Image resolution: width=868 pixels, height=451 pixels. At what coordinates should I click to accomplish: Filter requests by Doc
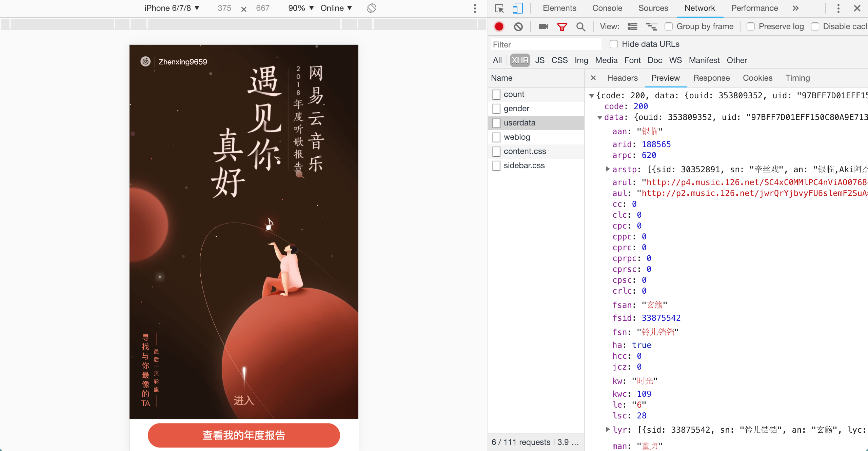[655, 60]
